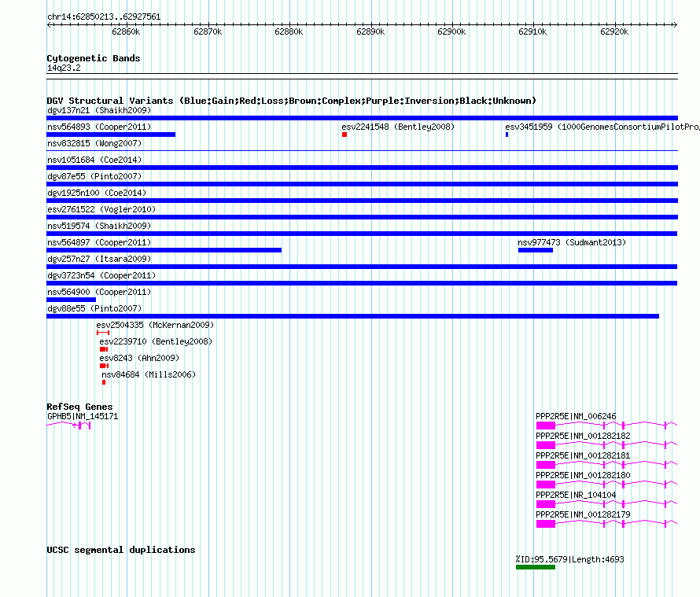Click the esv2239710 (Bentley2008) red loss glyph
This screenshot has height=597, width=700.
[x=104, y=349]
